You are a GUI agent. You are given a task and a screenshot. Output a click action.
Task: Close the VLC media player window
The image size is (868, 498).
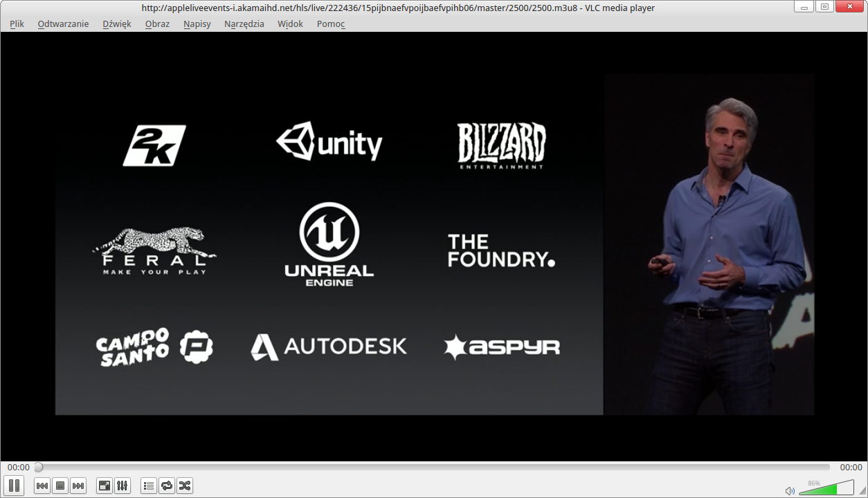click(849, 6)
